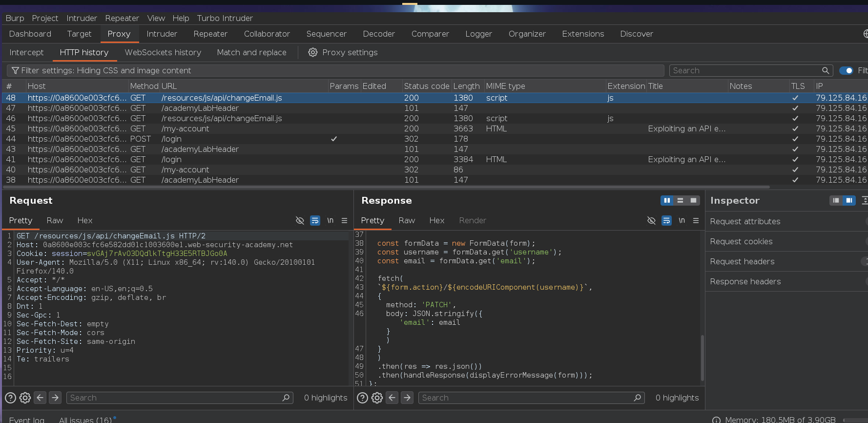The width and height of the screenshot is (868, 423).
Task: Open the Burp menu
Action: [15, 18]
